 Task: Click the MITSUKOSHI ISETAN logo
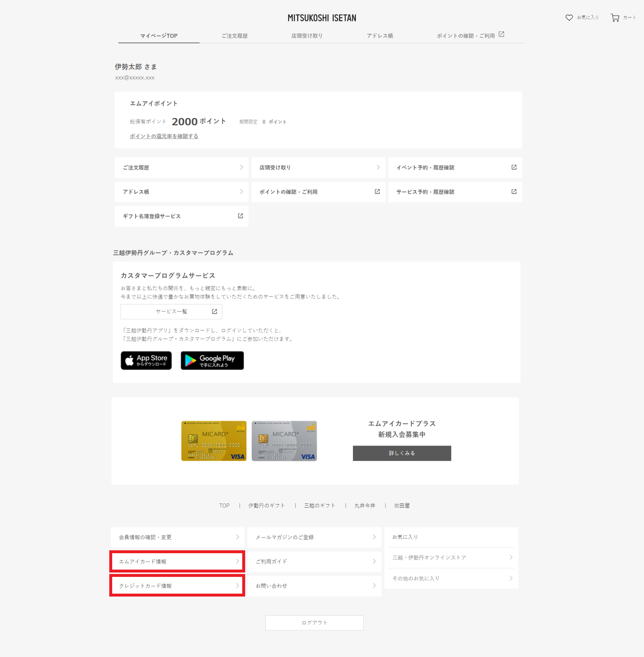pos(322,18)
